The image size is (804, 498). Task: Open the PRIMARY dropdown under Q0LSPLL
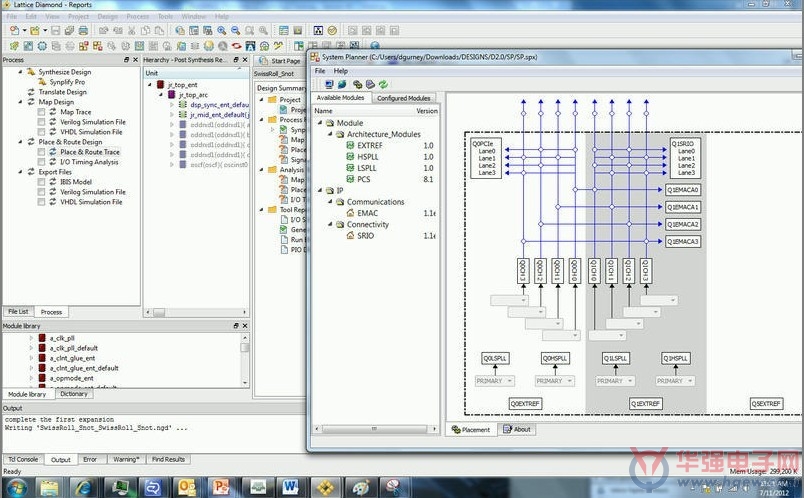pyautogui.click(x=494, y=381)
